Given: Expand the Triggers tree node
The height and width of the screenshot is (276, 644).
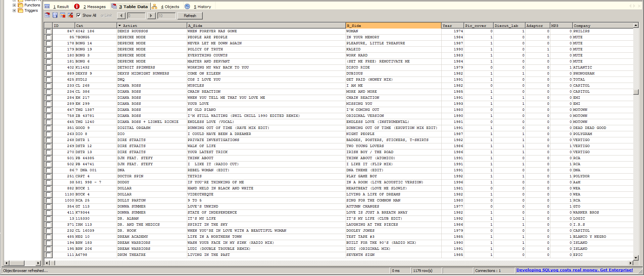Looking at the screenshot, I should pyautogui.click(x=14, y=10).
